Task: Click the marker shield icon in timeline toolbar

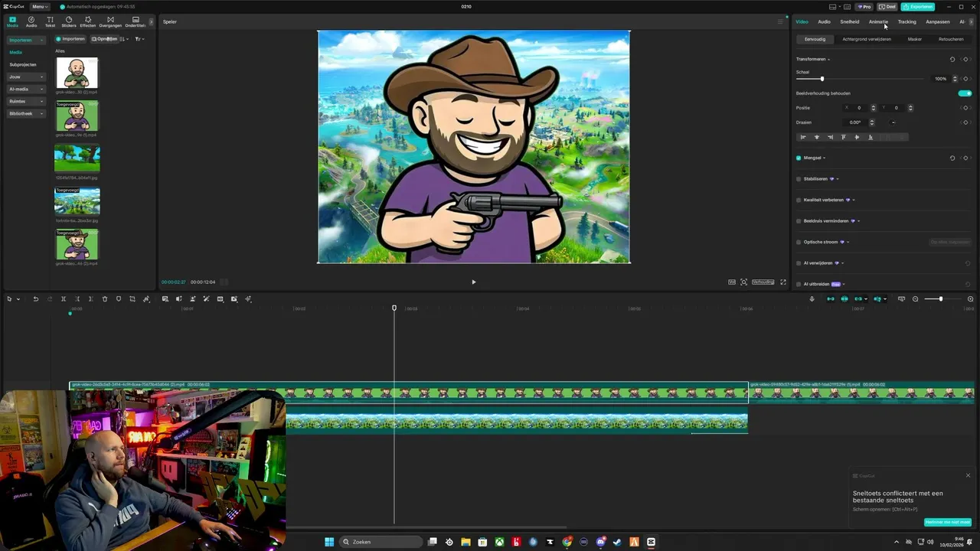Action: (x=119, y=299)
